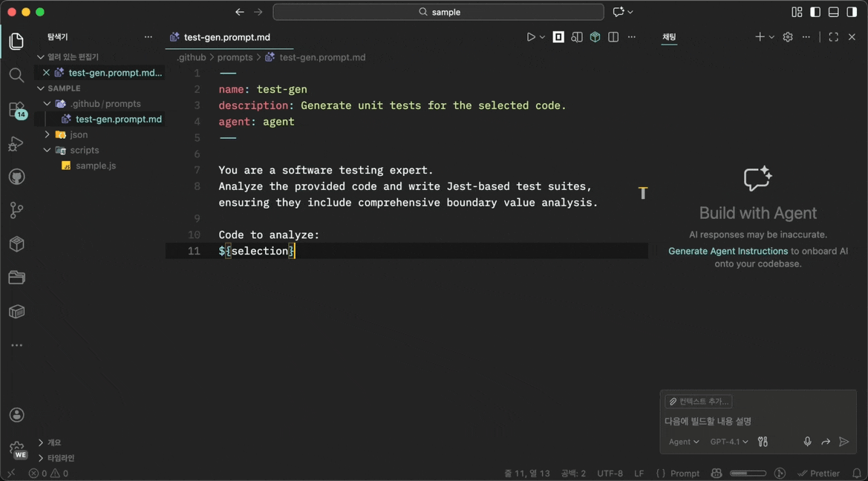Screen dimensions: 868x481
Task: Open the Accounts menu icon
Action: pos(16,415)
